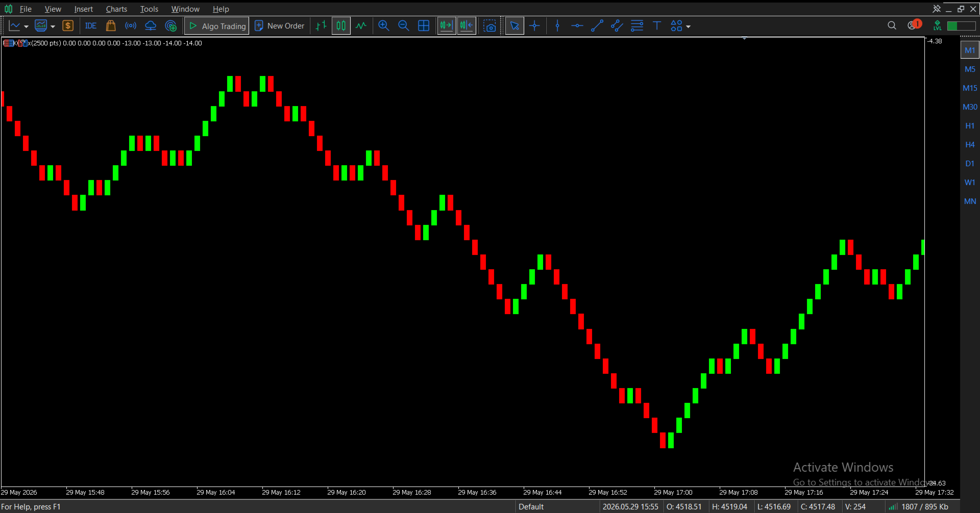Select the text label tool

[x=657, y=26]
